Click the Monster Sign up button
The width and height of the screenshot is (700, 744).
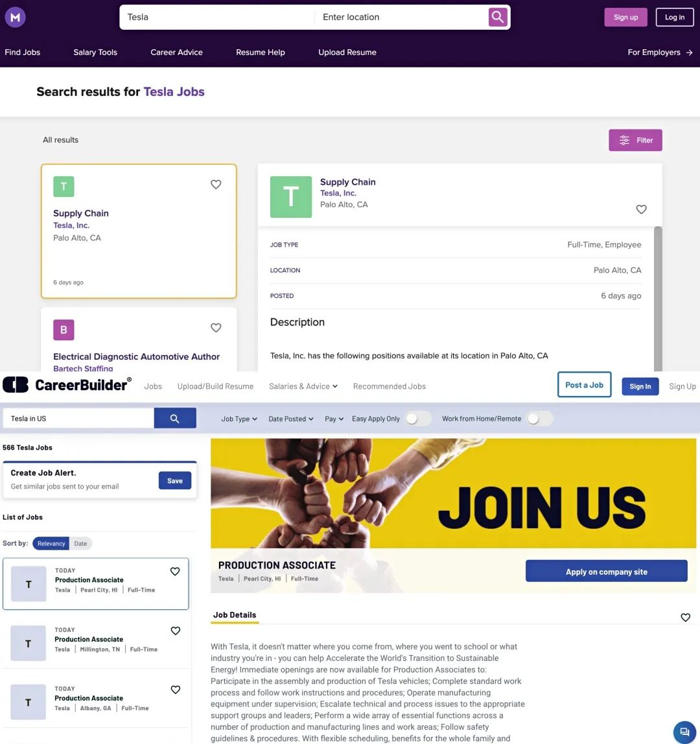(625, 17)
